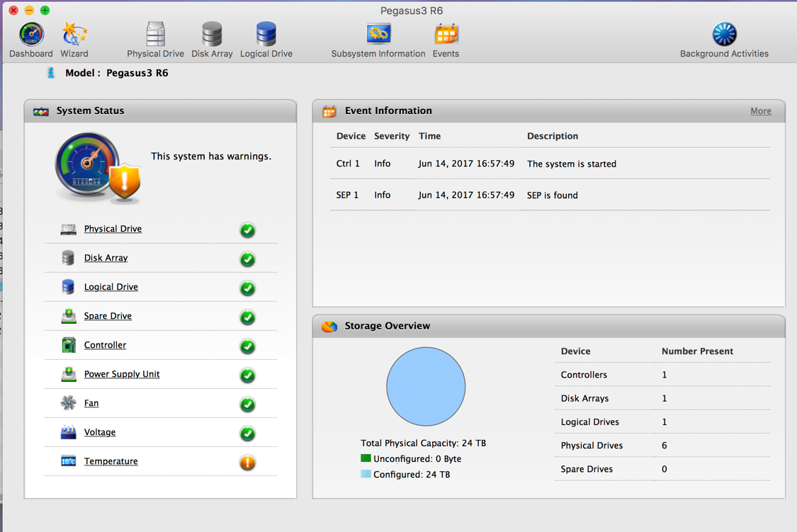Open the Power Supply Unit link
797x532 pixels.
click(x=122, y=373)
